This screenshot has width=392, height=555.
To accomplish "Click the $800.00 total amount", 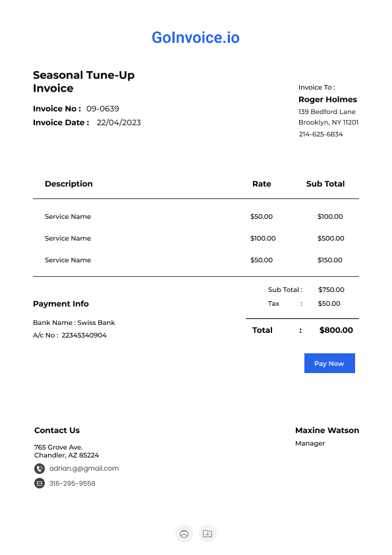I will point(336,330).
